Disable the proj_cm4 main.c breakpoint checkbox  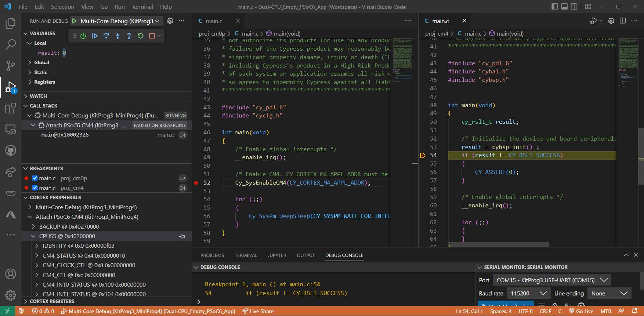click(x=35, y=188)
